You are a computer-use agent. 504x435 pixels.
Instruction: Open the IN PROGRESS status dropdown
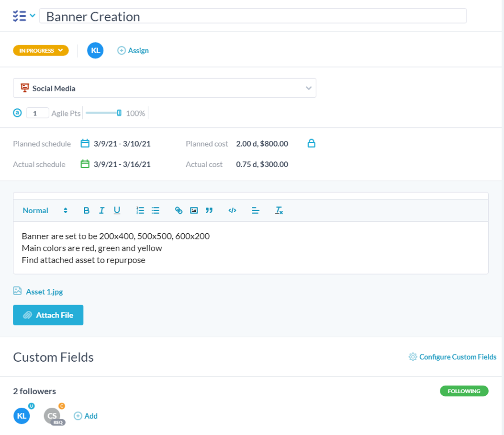pyautogui.click(x=41, y=50)
